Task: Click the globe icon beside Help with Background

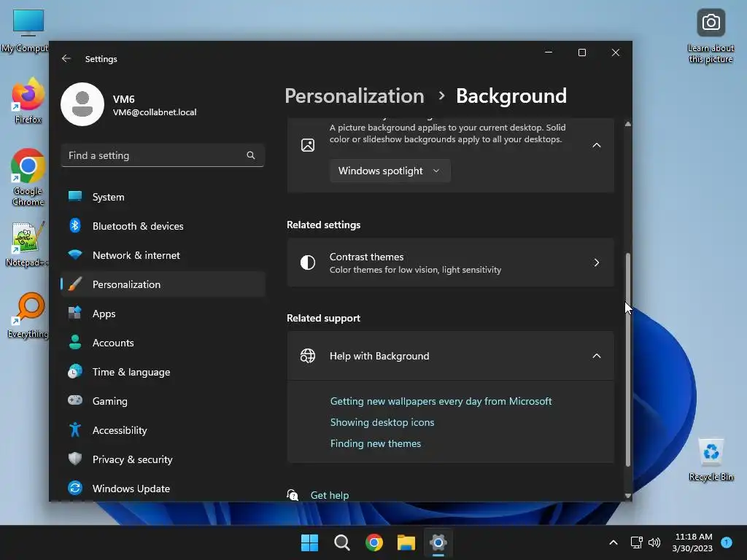Action: tap(308, 356)
